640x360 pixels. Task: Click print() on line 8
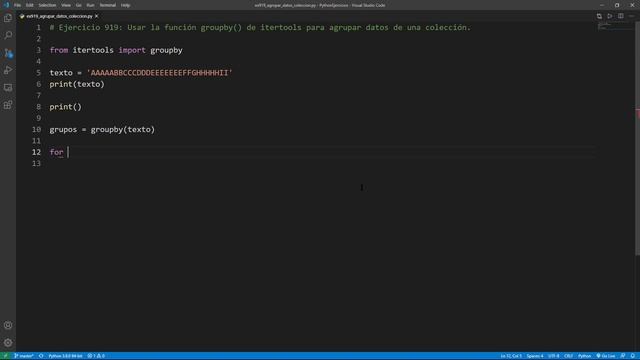click(66, 107)
